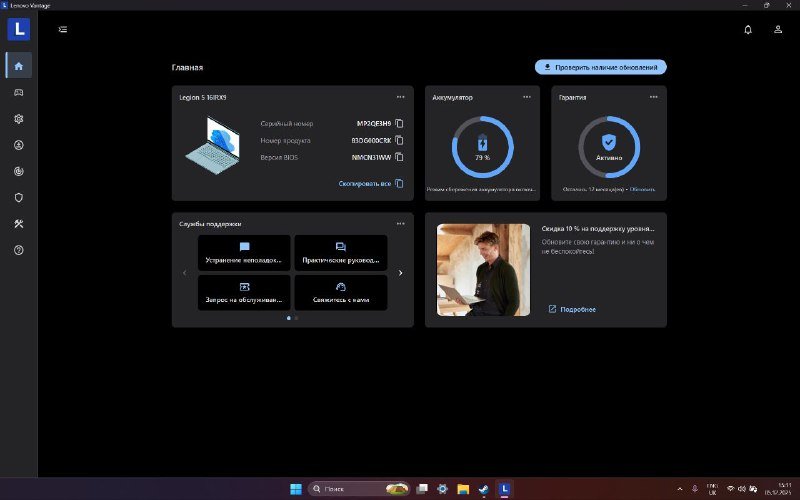The height and width of the screenshot is (500, 800).
Task: Open the system update download icon in the sidebar
Action: pyautogui.click(x=19, y=145)
